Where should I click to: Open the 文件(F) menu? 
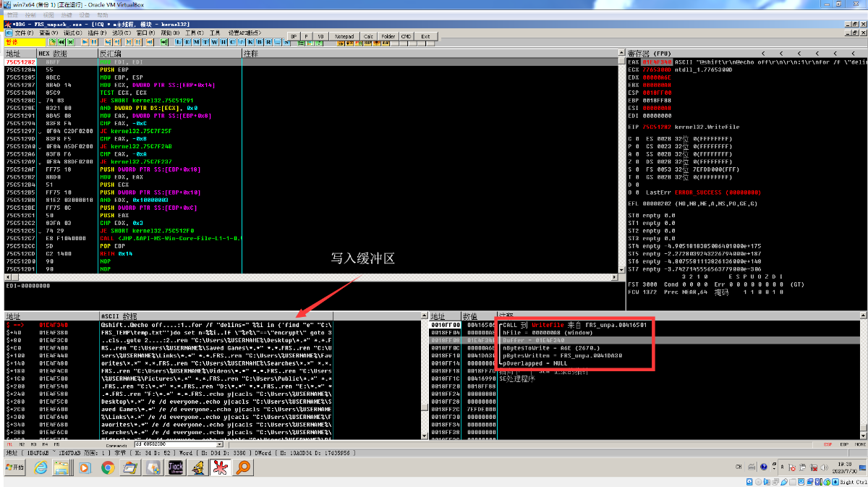point(24,33)
